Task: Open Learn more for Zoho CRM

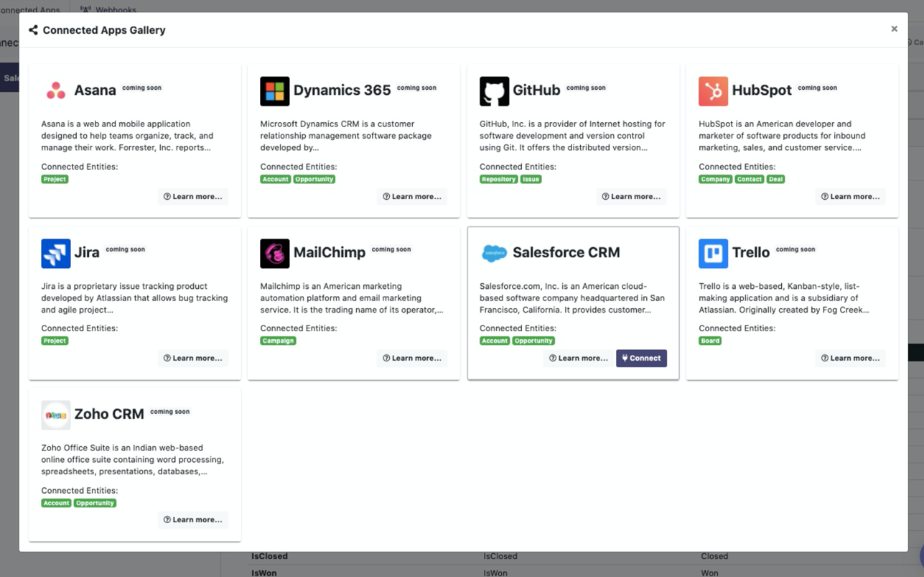Action: click(192, 520)
